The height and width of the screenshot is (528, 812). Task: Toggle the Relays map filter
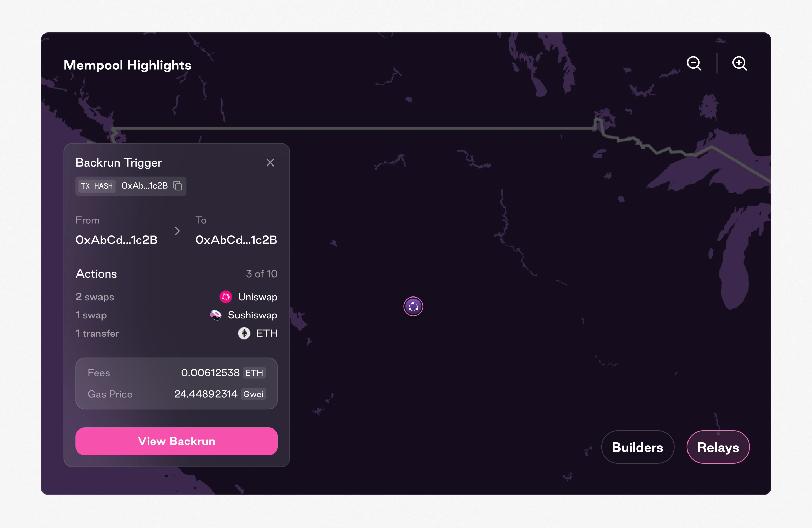click(718, 447)
